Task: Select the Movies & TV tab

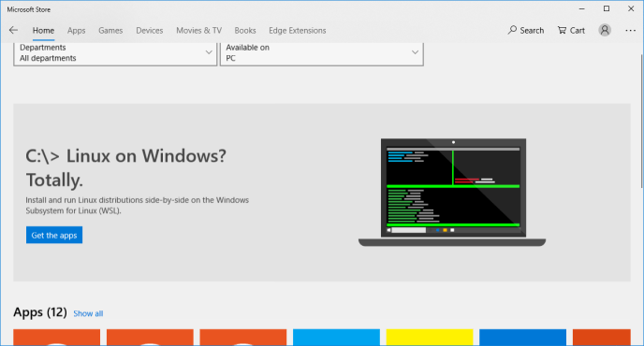Action: click(x=199, y=30)
